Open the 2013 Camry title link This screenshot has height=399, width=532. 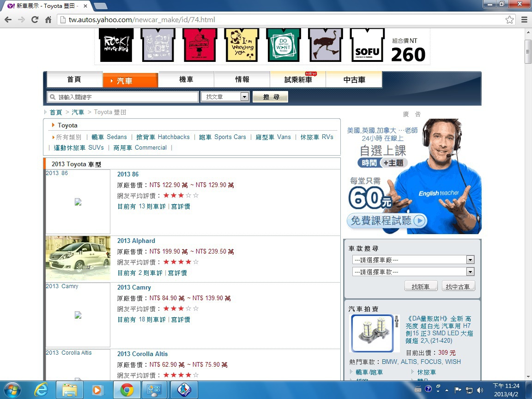pyautogui.click(x=134, y=287)
